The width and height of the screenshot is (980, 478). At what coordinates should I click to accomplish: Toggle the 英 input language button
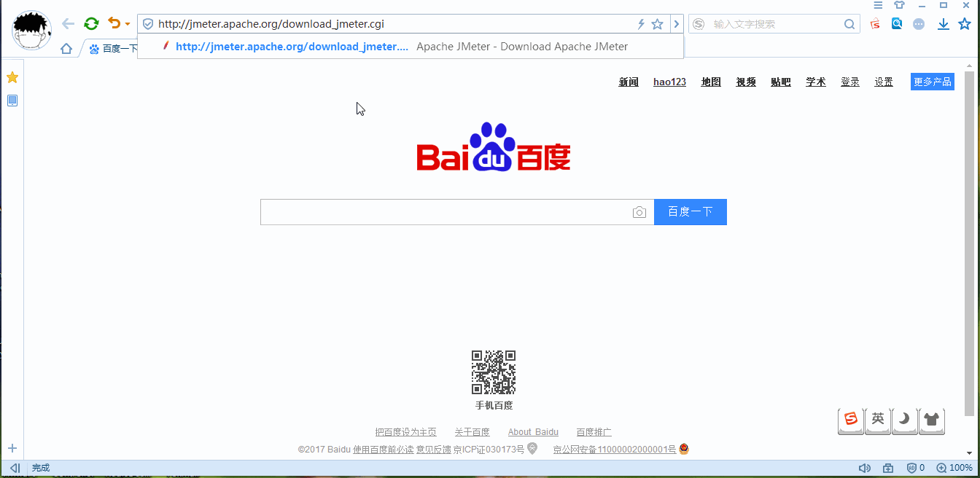tap(877, 419)
